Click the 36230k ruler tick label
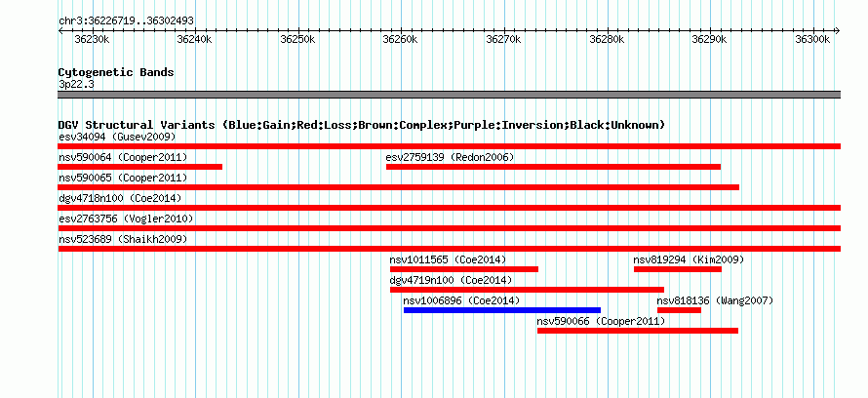The image size is (868, 398). [x=92, y=40]
